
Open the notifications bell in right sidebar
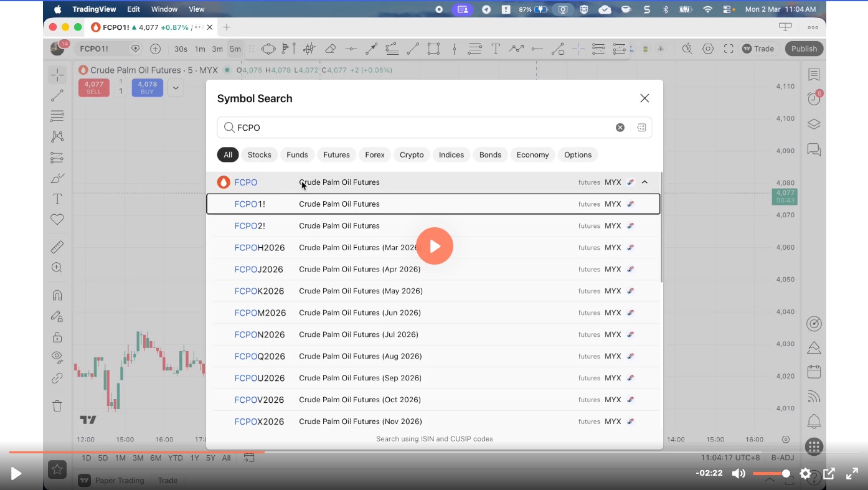814,422
